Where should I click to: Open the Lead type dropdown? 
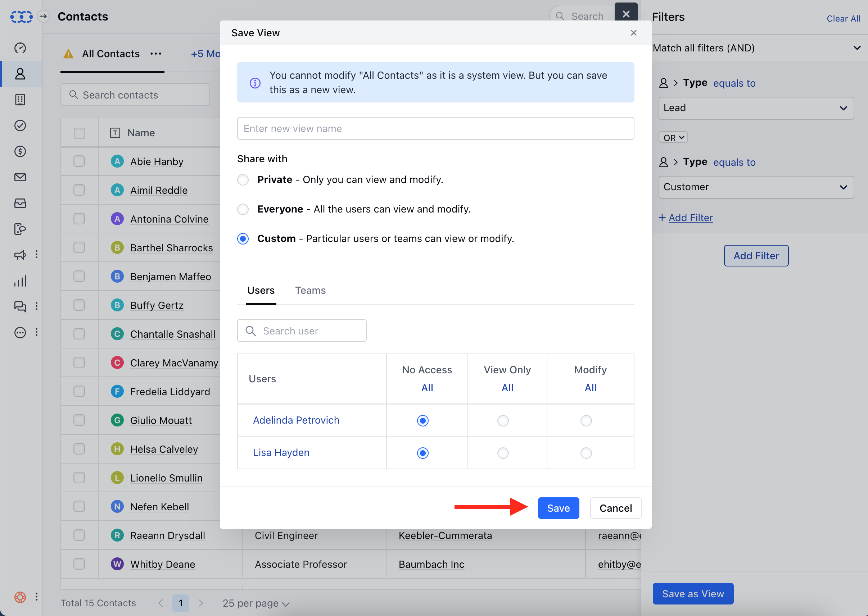(x=756, y=108)
